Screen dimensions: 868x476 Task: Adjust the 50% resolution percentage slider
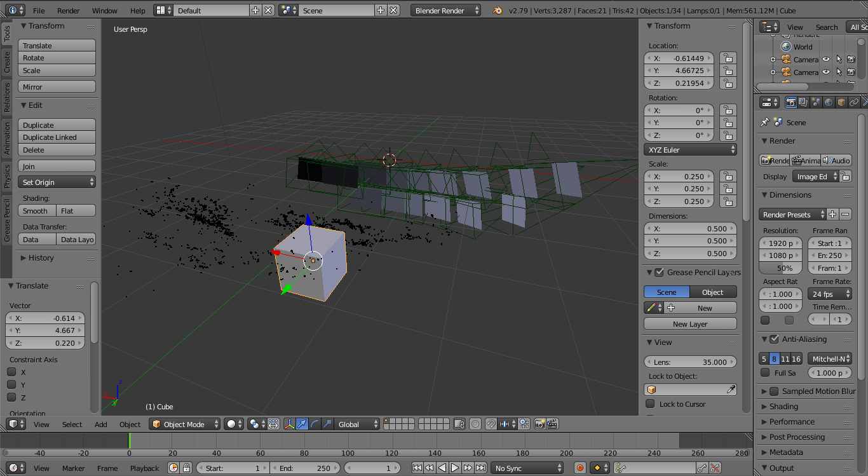coord(780,268)
